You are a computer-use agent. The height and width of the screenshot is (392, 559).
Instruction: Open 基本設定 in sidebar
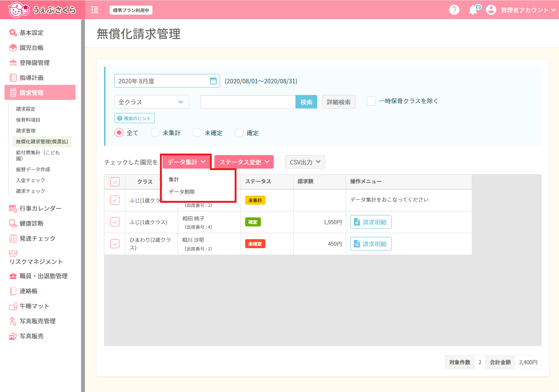(32, 33)
